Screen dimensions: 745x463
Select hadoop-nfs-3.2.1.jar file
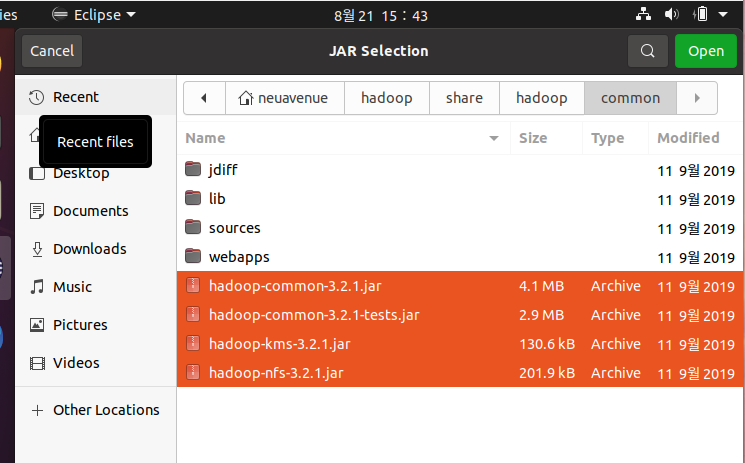pyautogui.click(x=460, y=373)
